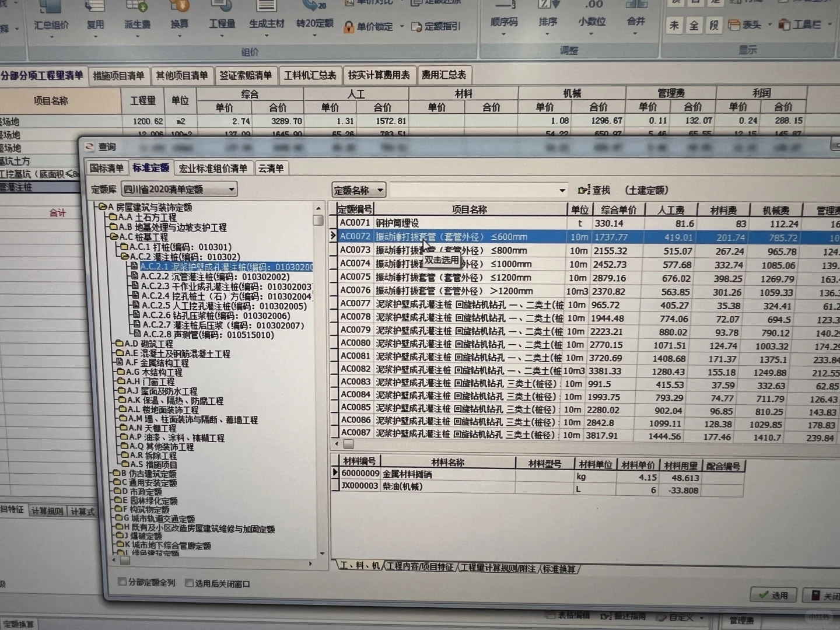Open the 定额库 四川省2020清单定额 dropdown

point(232,189)
